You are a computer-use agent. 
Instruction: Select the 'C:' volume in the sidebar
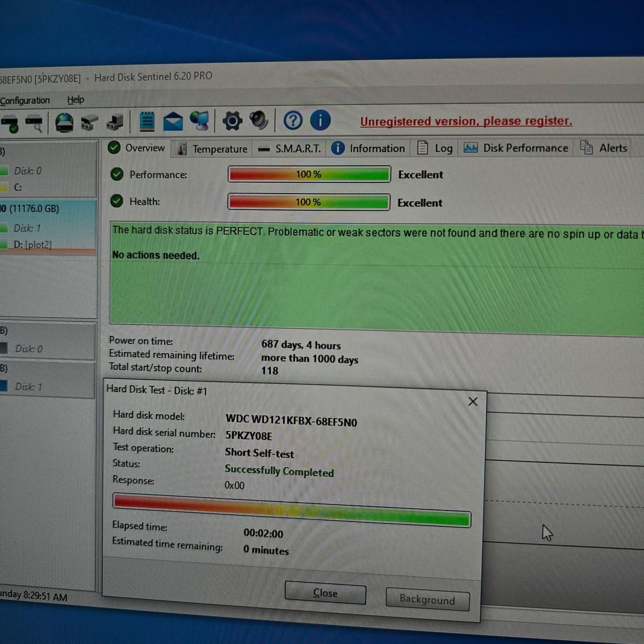coord(18,187)
